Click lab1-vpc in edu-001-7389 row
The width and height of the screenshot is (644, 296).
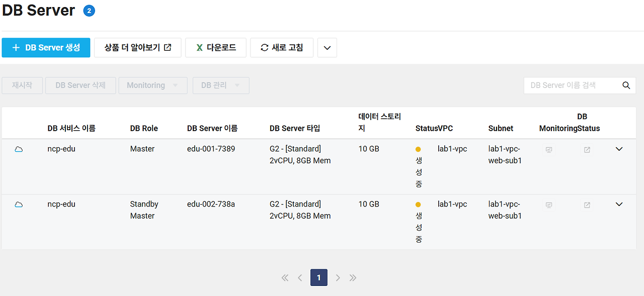click(x=452, y=149)
